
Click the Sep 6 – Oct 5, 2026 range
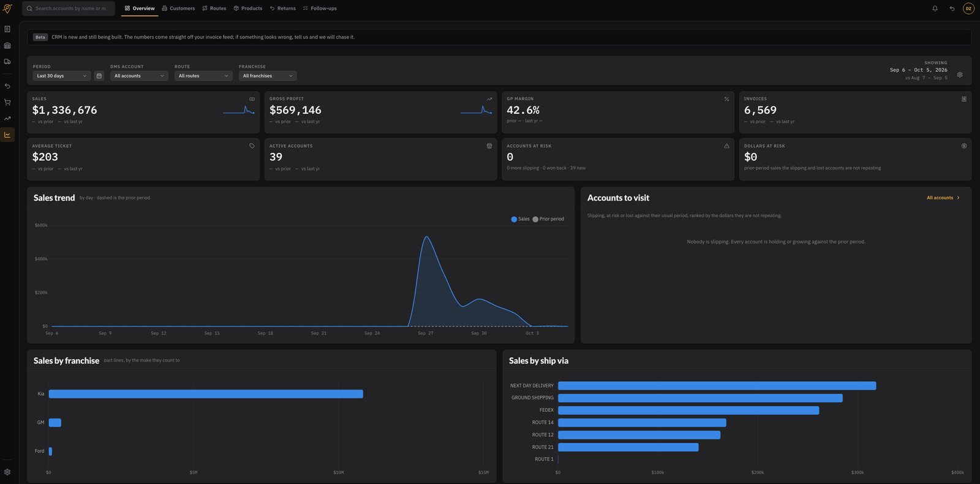[x=918, y=70]
